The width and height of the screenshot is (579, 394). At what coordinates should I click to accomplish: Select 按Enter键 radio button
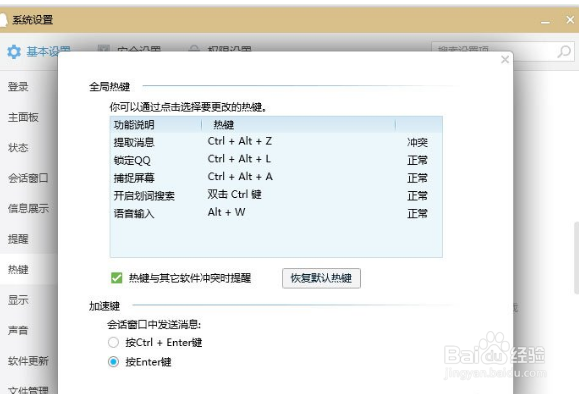pos(113,362)
